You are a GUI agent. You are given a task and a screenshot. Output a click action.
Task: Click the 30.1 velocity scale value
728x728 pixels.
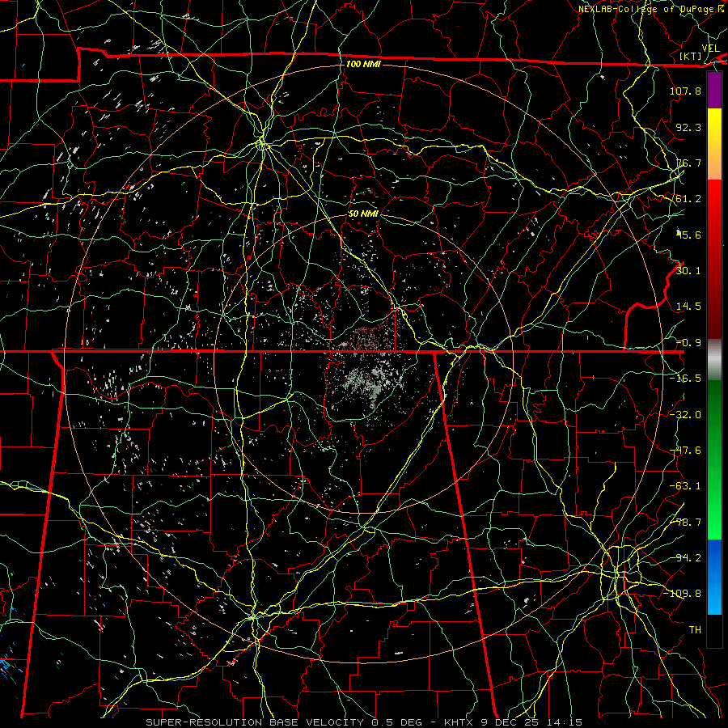pos(688,271)
